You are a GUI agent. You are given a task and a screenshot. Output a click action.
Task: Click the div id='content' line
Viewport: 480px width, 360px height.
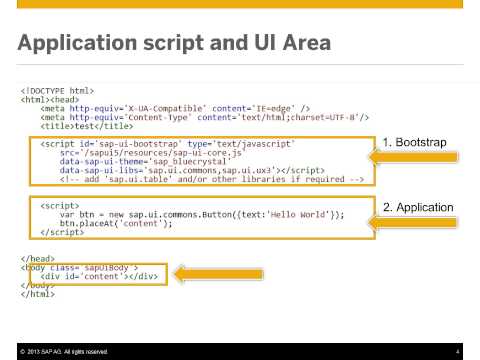point(99,276)
